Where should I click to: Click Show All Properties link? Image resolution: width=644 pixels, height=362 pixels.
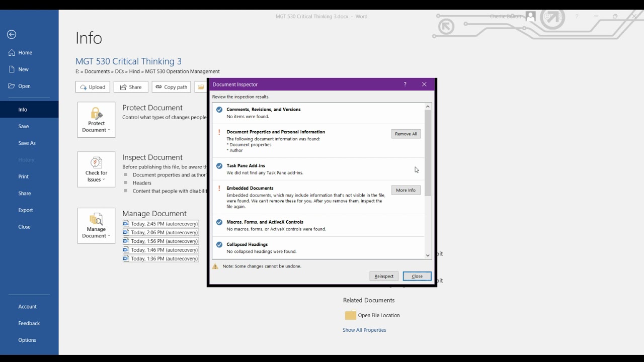pos(364,330)
